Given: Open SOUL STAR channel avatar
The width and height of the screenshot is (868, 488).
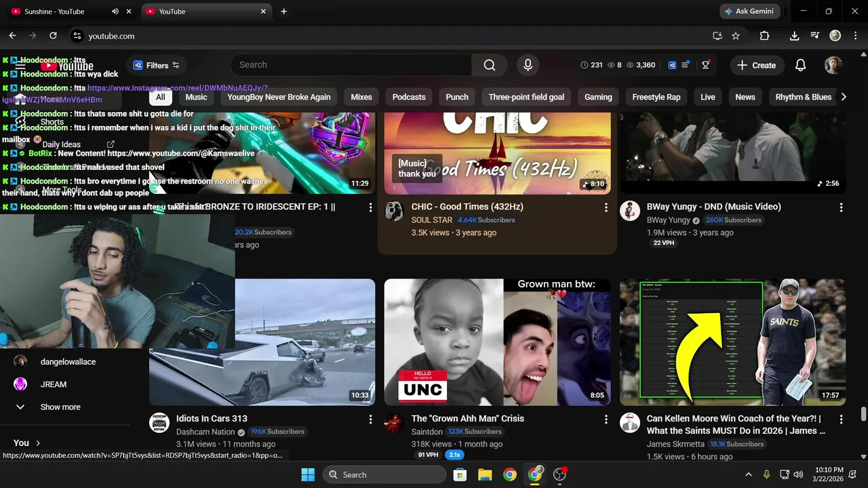Looking at the screenshot, I should pos(394,211).
